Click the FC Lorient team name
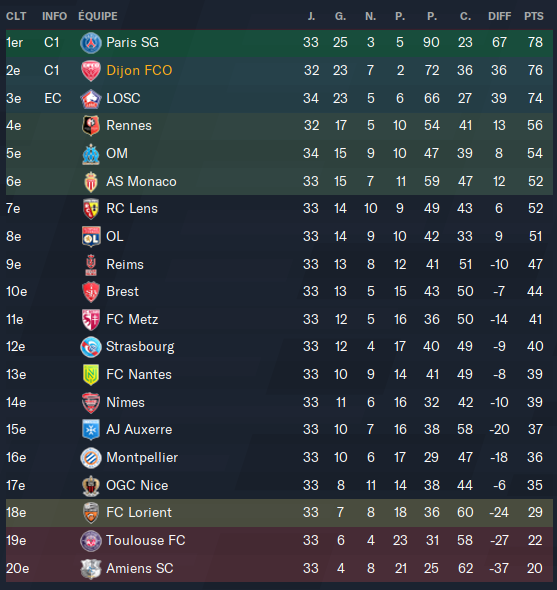The width and height of the screenshot is (557, 590). point(139,512)
